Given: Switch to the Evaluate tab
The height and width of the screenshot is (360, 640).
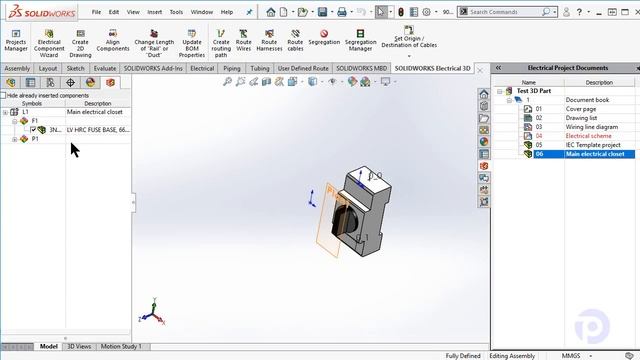Looking at the screenshot, I should coord(105,69).
